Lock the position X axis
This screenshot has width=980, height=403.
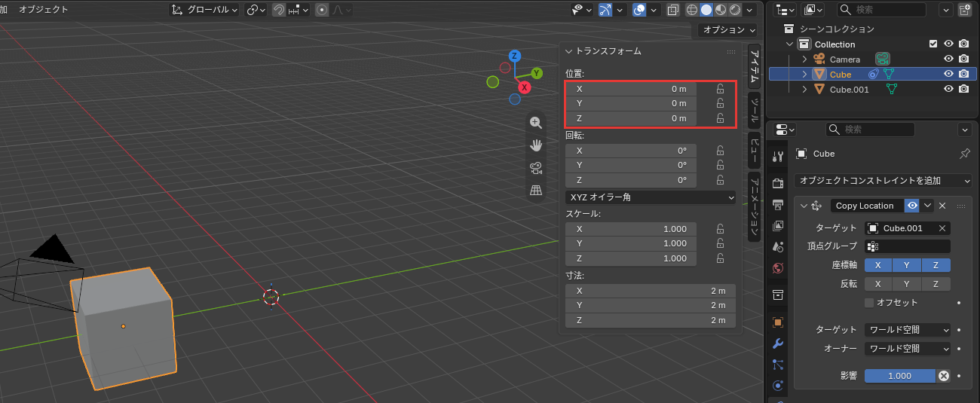[721, 89]
